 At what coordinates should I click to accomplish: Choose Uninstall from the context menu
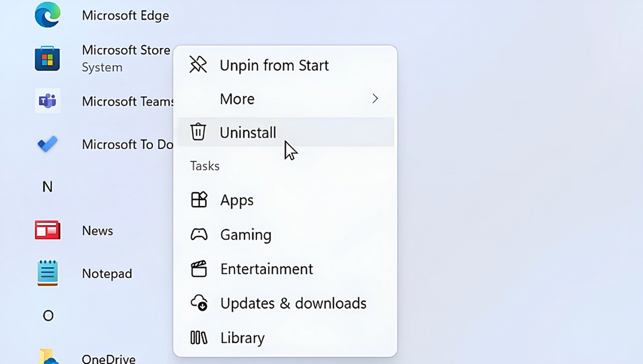pyautogui.click(x=286, y=132)
